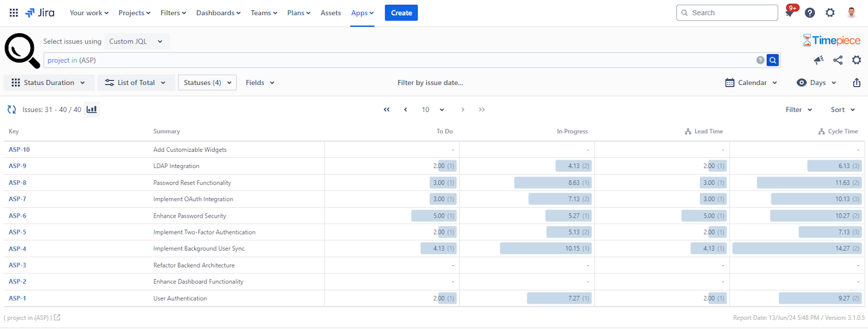
Task: Click the top Search field
Action: click(x=727, y=13)
